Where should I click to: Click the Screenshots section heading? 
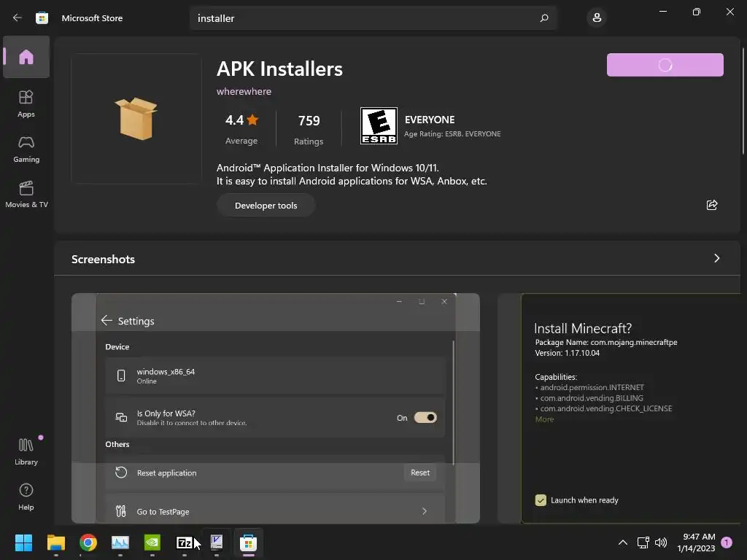click(x=103, y=259)
